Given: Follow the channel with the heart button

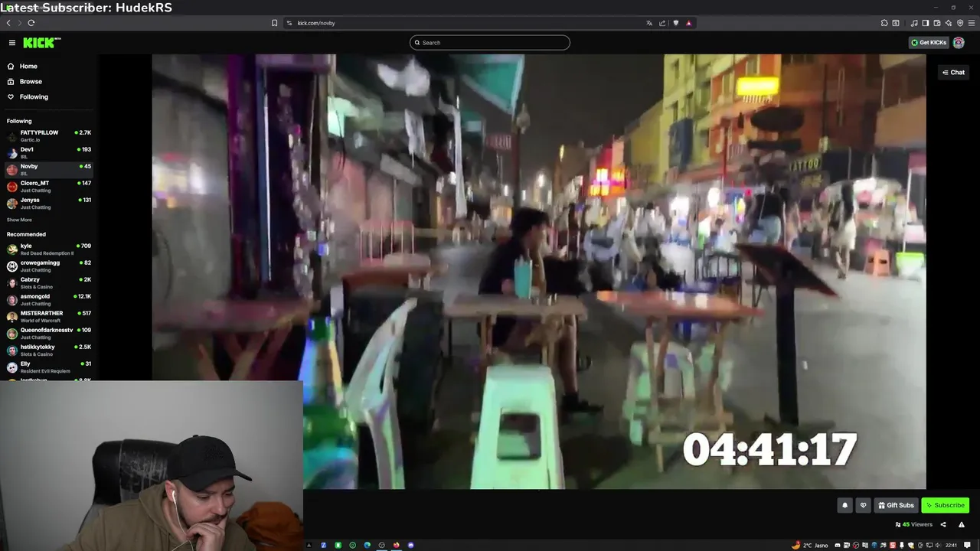Looking at the screenshot, I should tap(863, 505).
